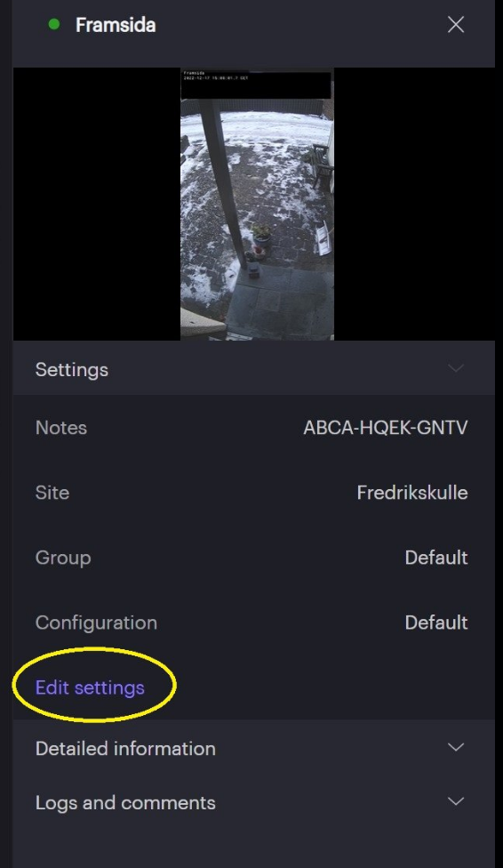Click the Configuration value Default
Image resolution: width=503 pixels, height=868 pixels.
(436, 623)
